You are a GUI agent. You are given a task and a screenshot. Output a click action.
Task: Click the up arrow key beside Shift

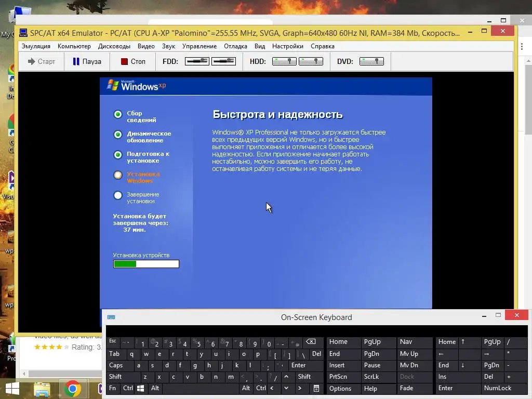point(286,377)
